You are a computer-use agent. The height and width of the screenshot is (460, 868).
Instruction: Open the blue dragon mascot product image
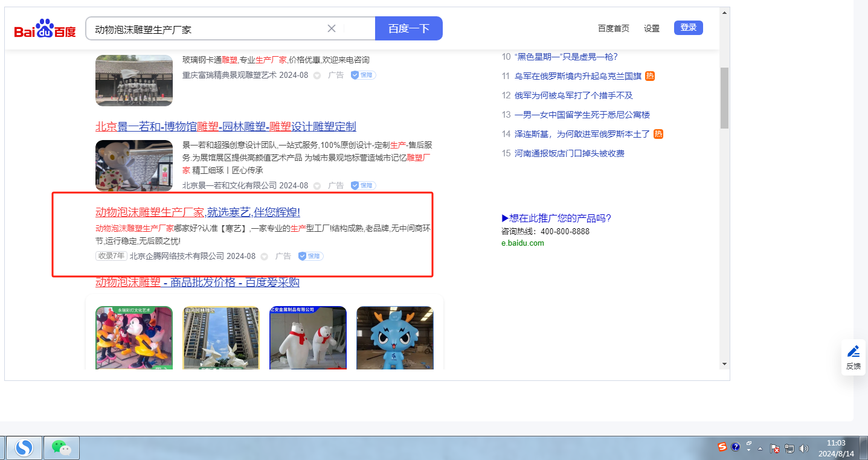tap(395, 338)
